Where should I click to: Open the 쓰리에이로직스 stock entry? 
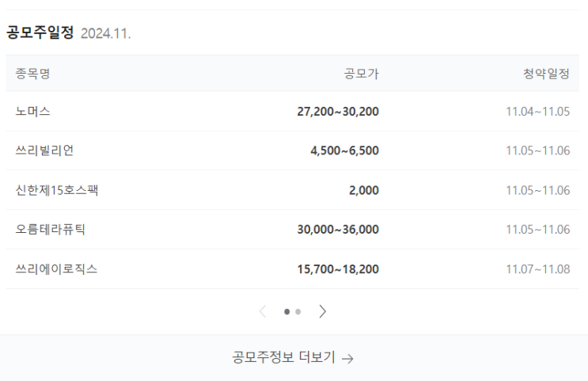click(x=56, y=269)
